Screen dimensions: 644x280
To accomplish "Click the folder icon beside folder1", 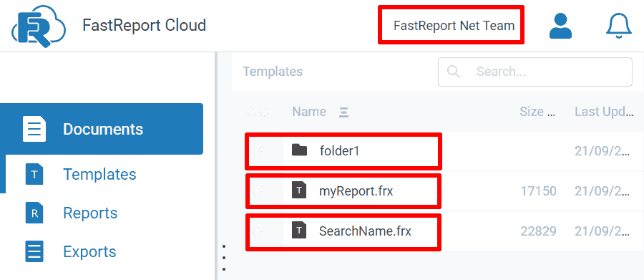I will [299, 150].
